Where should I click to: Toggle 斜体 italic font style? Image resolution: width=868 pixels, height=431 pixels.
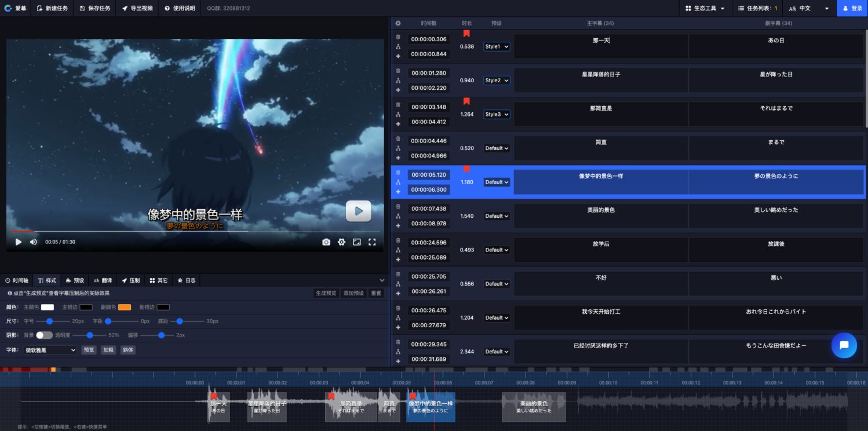pyautogui.click(x=127, y=350)
